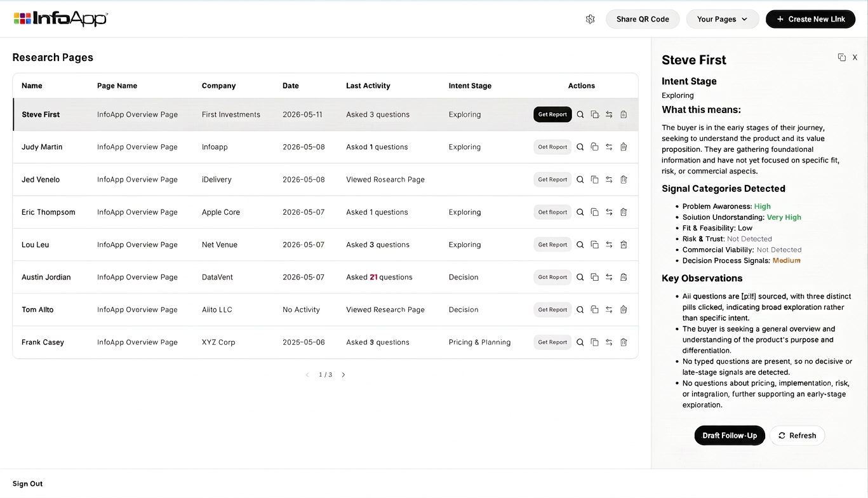Click the DataVent company cell

click(x=218, y=277)
